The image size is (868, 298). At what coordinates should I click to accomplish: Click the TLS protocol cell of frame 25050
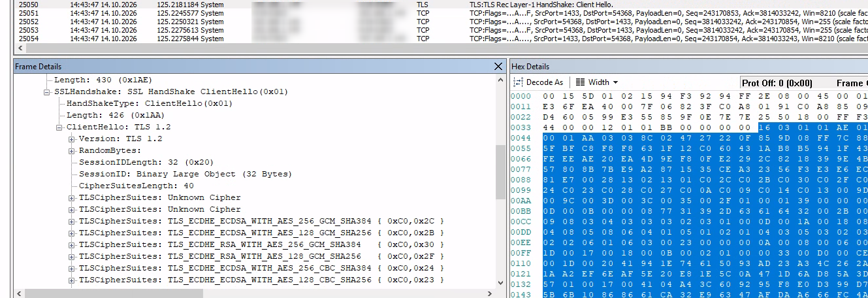(x=423, y=5)
